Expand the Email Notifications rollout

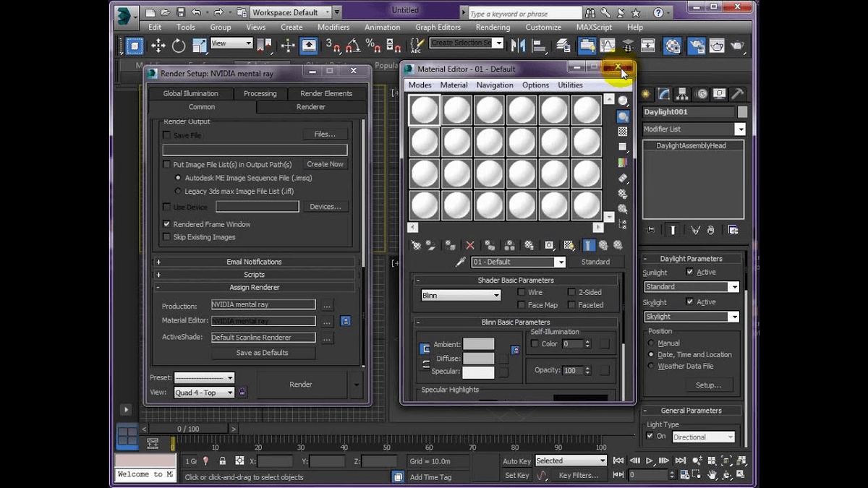click(x=254, y=261)
